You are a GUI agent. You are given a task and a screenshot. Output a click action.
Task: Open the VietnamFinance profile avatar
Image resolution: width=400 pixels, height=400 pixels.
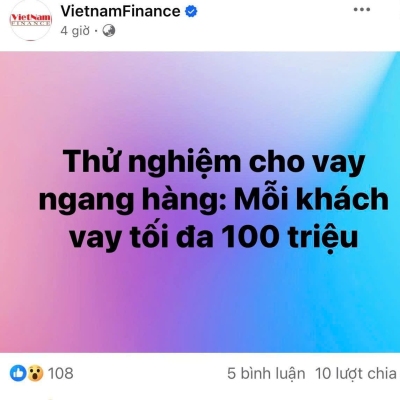coord(31,20)
